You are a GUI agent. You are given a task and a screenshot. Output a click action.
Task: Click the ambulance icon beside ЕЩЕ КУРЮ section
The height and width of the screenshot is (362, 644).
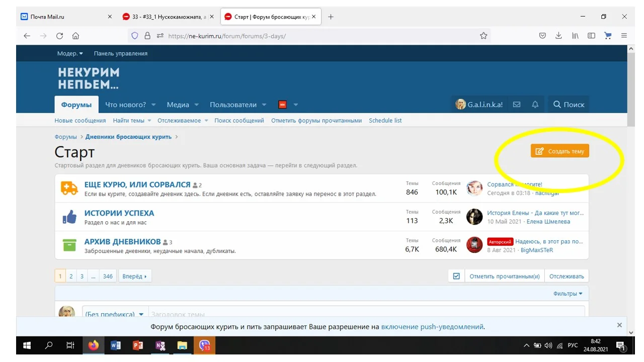pos(69,188)
